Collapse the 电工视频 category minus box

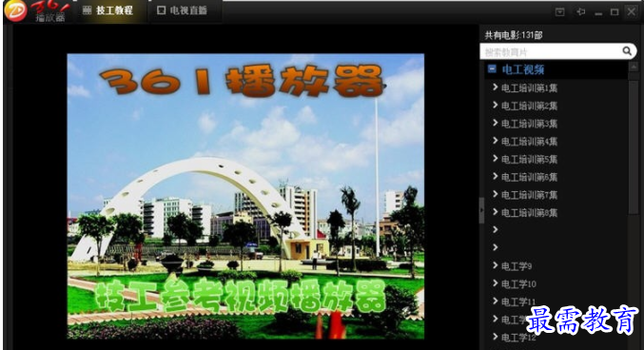point(492,68)
